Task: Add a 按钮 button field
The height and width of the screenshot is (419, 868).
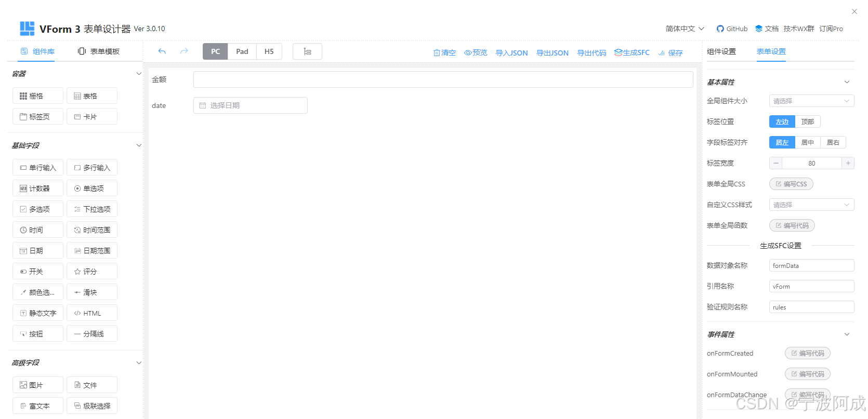Action: pyautogui.click(x=38, y=333)
